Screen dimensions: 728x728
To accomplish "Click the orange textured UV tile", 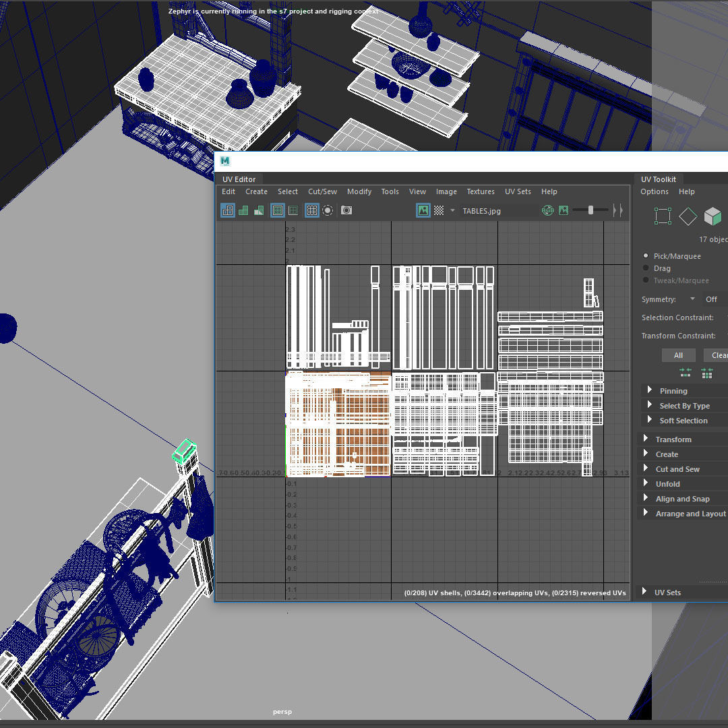I will pos(338,424).
